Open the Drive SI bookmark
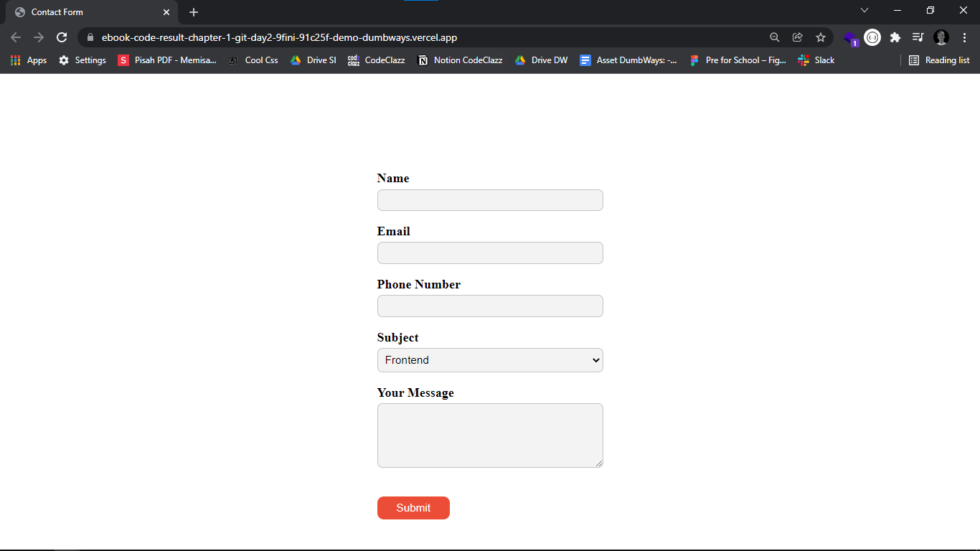980x551 pixels. click(313, 60)
